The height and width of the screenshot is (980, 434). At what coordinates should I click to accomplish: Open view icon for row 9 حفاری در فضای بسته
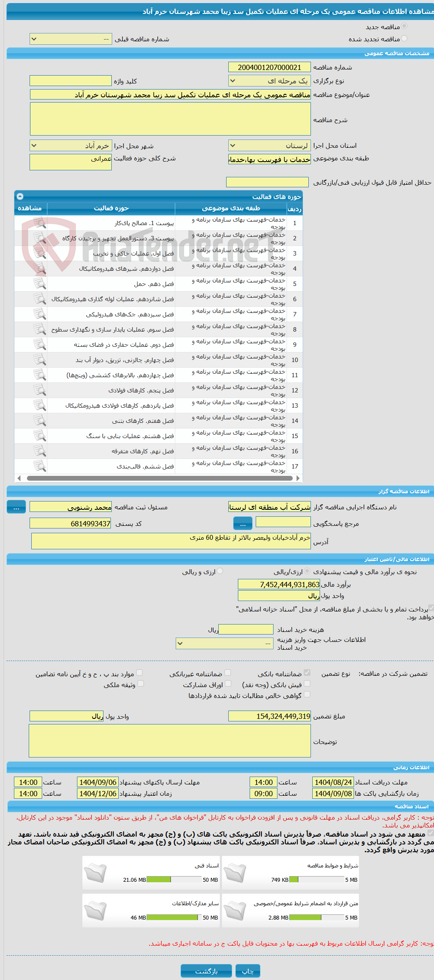(x=40, y=345)
